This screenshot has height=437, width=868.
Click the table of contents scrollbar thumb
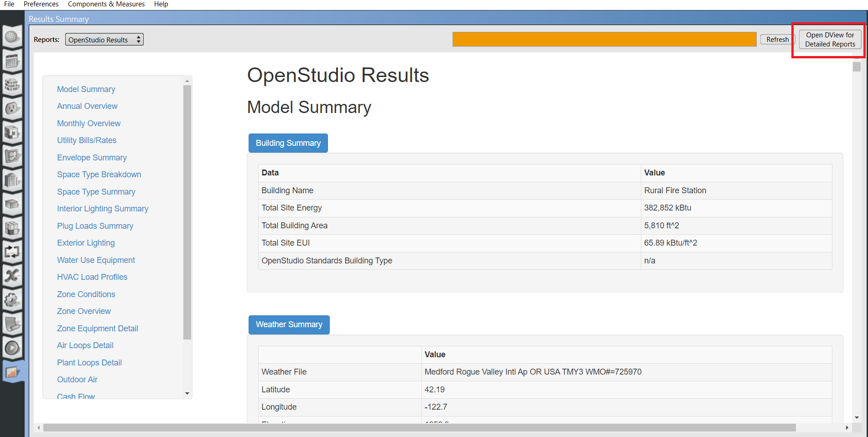click(x=187, y=212)
